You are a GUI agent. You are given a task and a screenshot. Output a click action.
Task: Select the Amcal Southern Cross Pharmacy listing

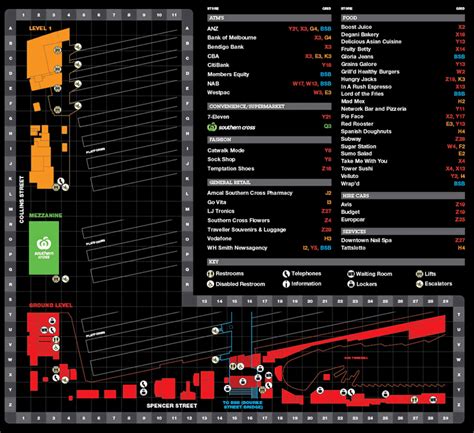(x=269, y=193)
